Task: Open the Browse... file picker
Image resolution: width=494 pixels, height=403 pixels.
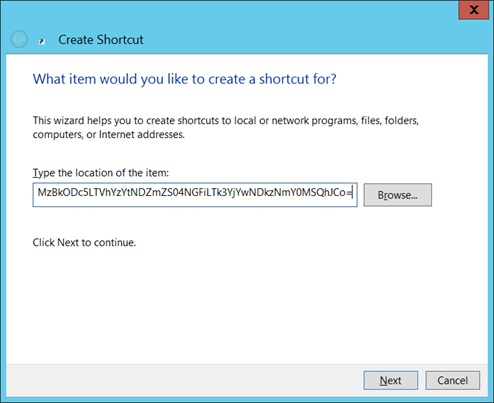Action: click(x=398, y=195)
